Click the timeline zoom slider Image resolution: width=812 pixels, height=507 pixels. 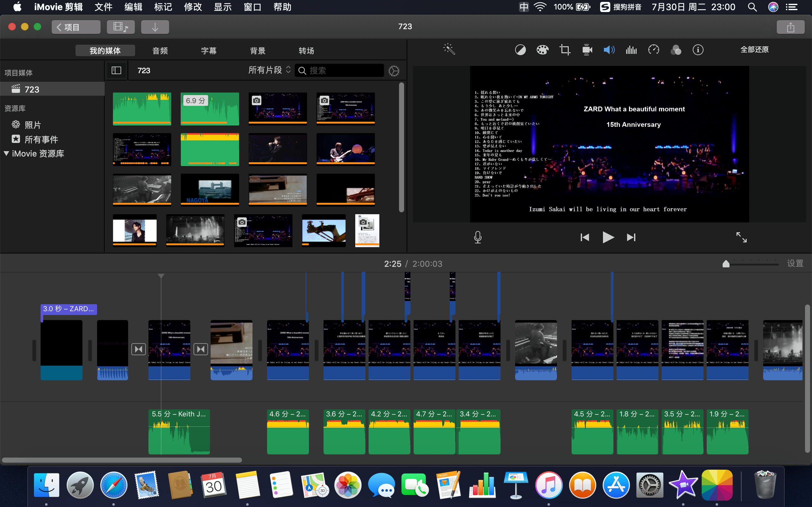(726, 264)
